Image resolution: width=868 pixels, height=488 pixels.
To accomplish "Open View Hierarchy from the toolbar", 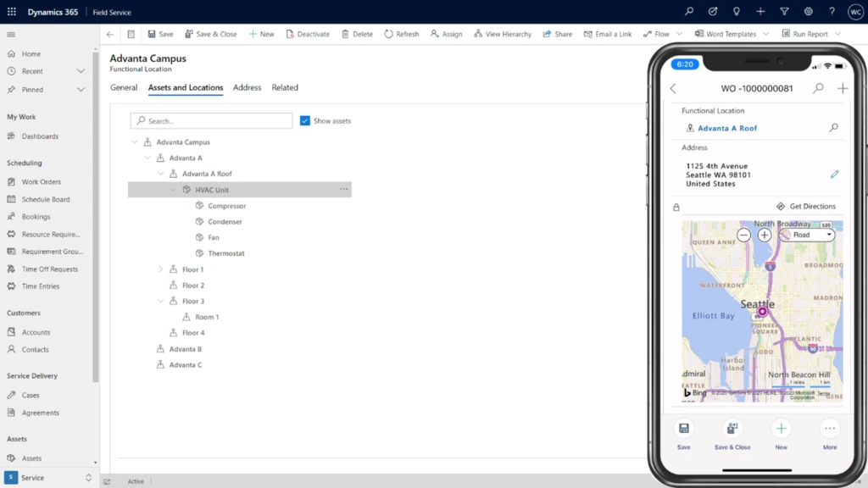I will (503, 34).
